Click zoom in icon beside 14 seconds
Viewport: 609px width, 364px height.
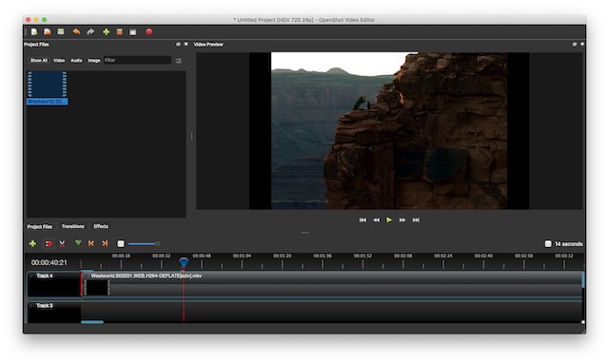coord(548,243)
